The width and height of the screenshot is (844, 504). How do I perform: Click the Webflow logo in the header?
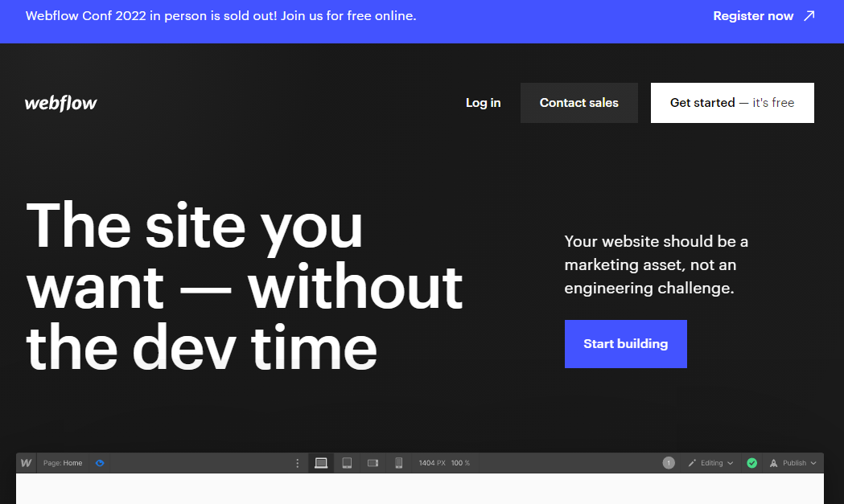61,103
